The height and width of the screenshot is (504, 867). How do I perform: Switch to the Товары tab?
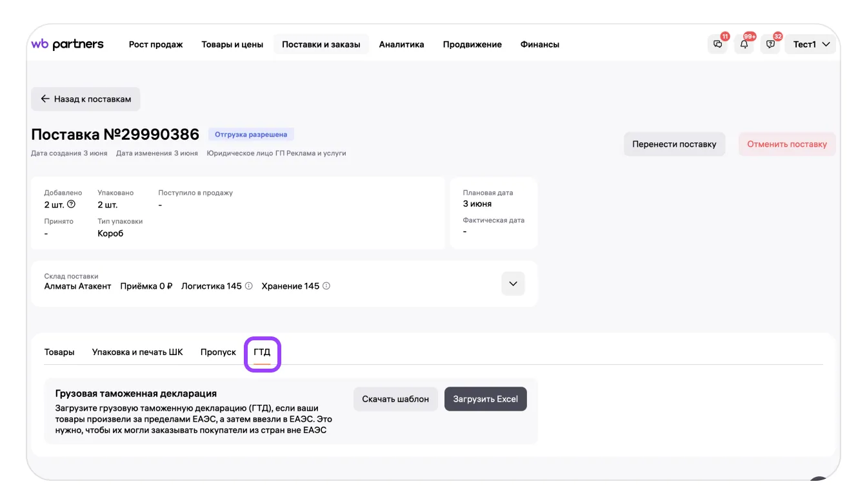[x=59, y=352]
